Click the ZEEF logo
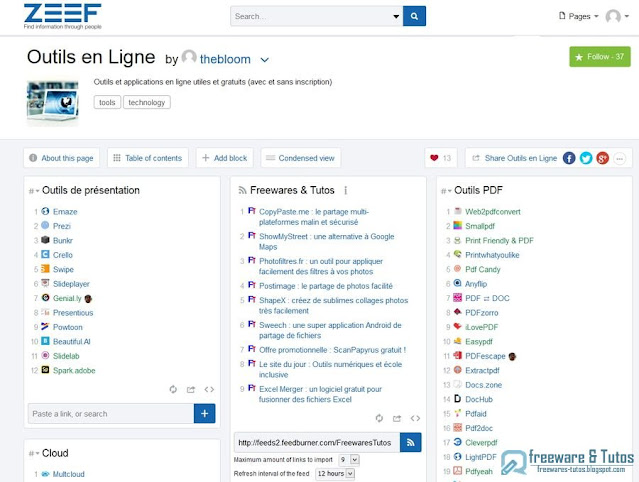The width and height of the screenshot is (639, 482). tap(62, 16)
